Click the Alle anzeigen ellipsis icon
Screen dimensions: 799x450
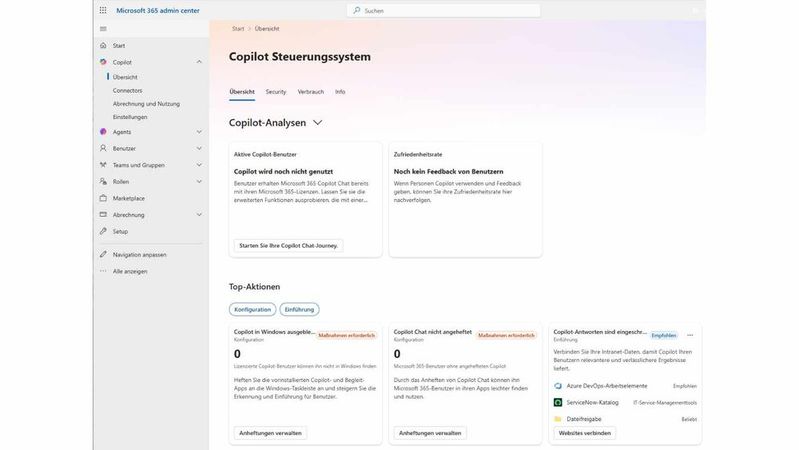click(x=103, y=271)
